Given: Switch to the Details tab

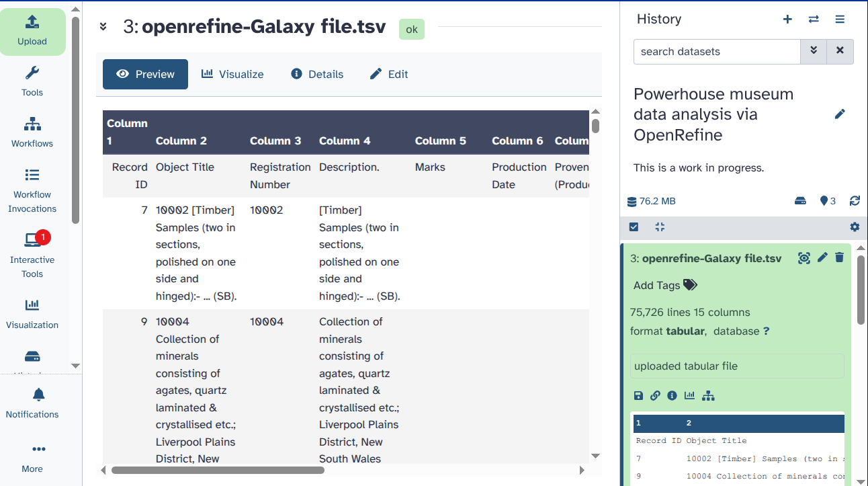Looking at the screenshot, I should [x=317, y=74].
